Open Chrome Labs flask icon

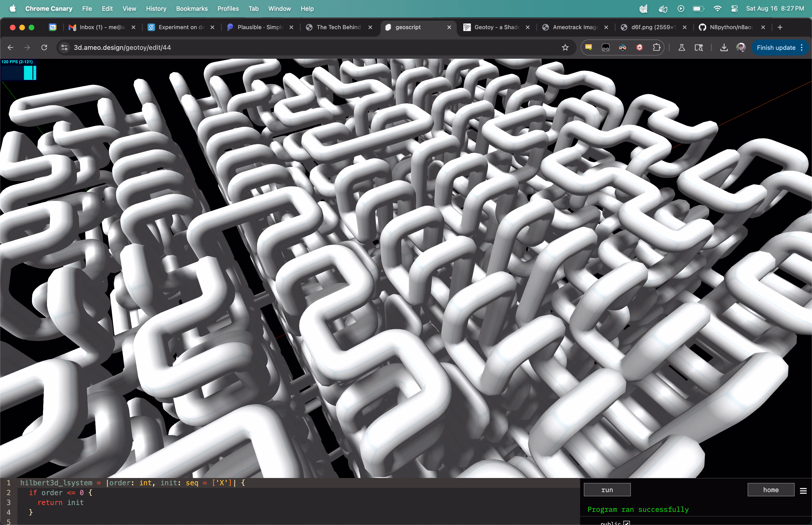tap(682, 47)
